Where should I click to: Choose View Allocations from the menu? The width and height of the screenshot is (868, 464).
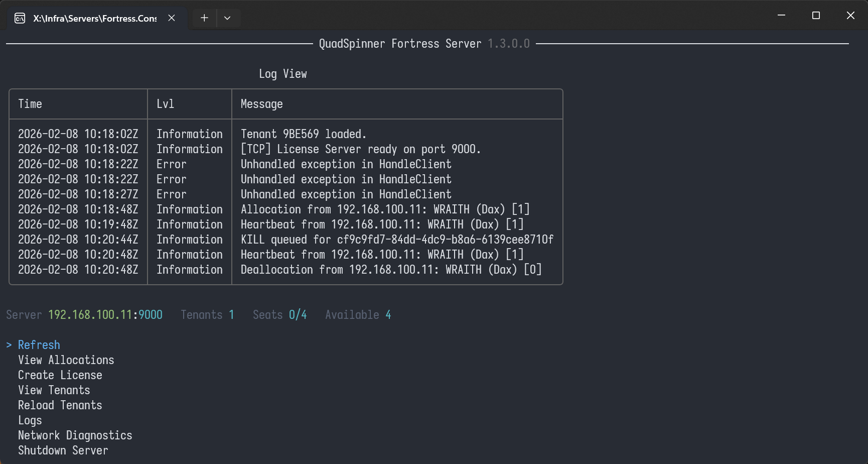(x=66, y=360)
